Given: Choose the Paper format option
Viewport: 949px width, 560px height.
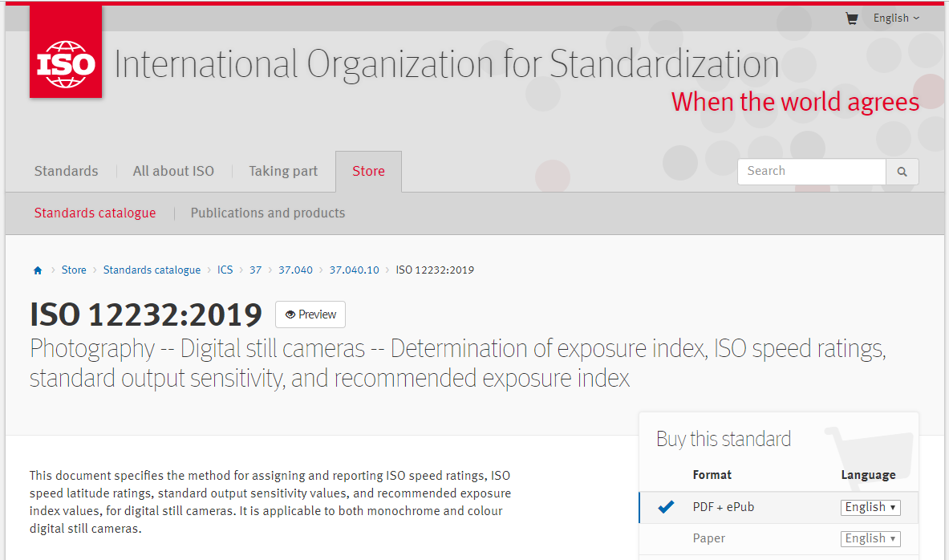Looking at the screenshot, I should [708, 538].
